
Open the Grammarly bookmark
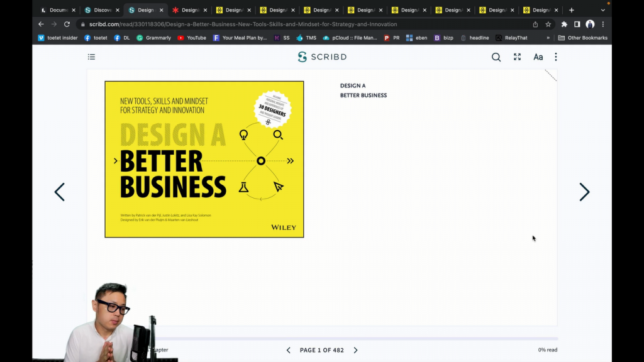(x=153, y=38)
